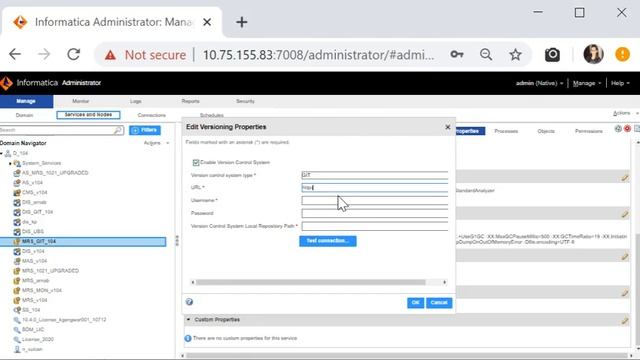
Task: Open the Permissions tab
Action: point(589,131)
